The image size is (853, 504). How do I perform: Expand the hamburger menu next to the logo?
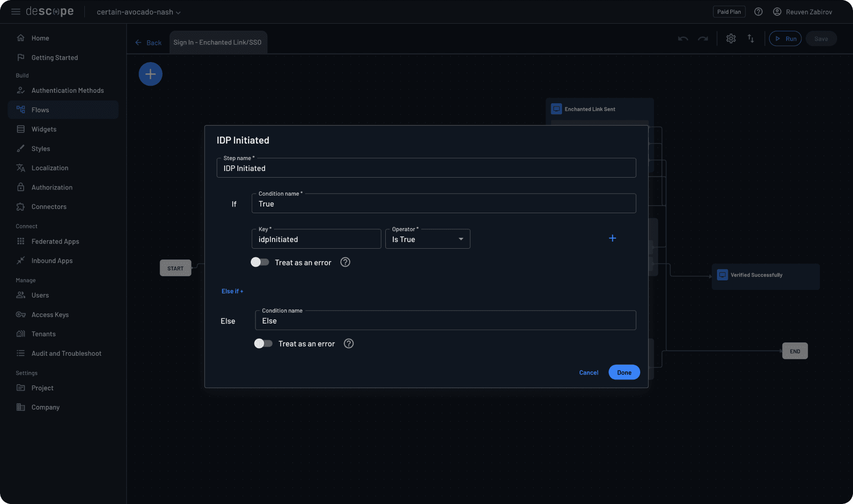point(16,11)
